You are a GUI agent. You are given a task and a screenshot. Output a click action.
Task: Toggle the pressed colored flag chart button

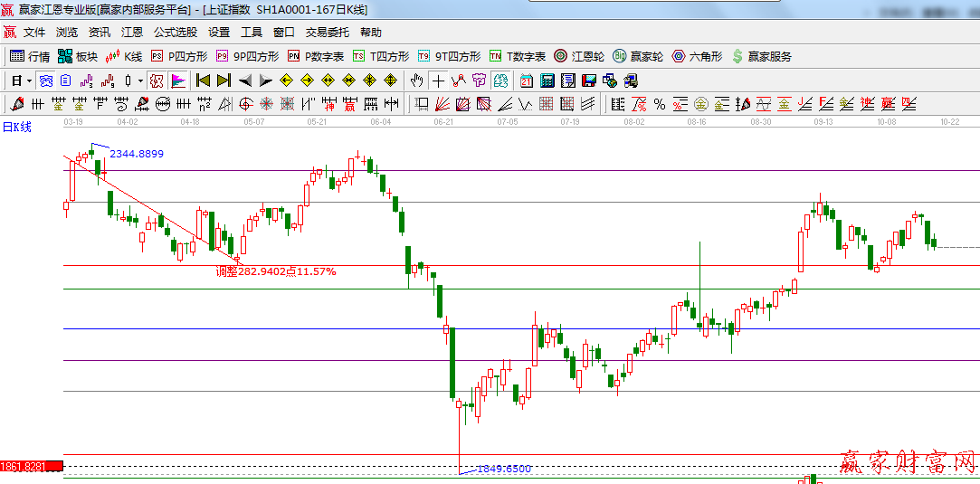(177, 81)
